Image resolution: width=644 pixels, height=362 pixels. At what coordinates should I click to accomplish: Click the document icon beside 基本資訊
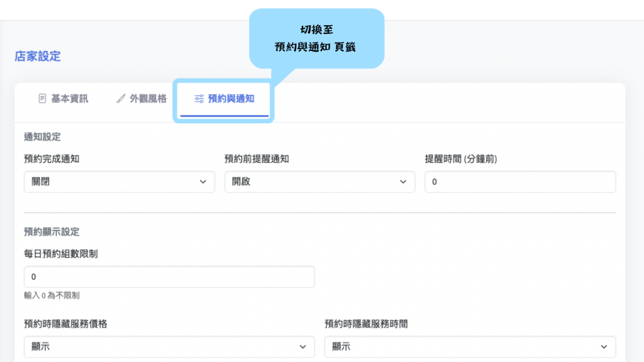point(42,99)
